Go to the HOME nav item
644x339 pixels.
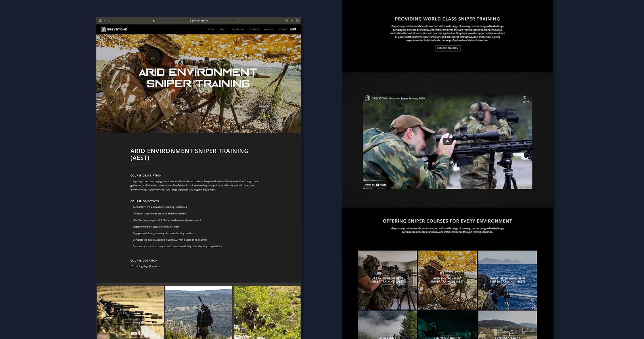211,29
